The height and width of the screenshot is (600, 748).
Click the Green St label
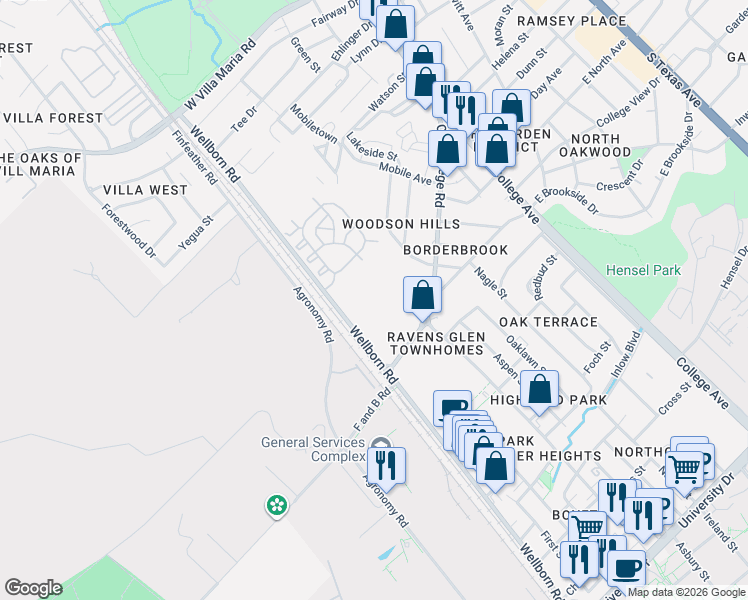(305, 54)
